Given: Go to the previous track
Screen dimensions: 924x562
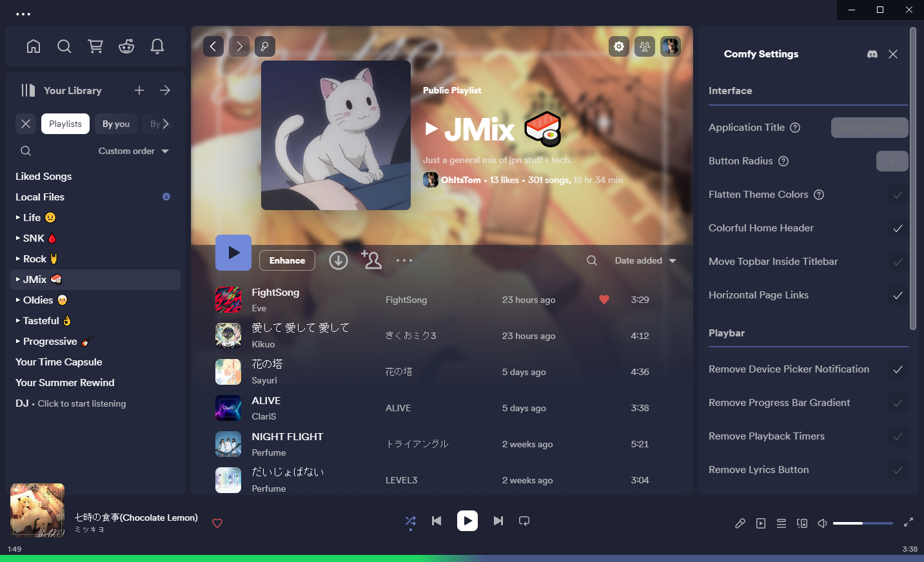Looking at the screenshot, I should click(437, 521).
